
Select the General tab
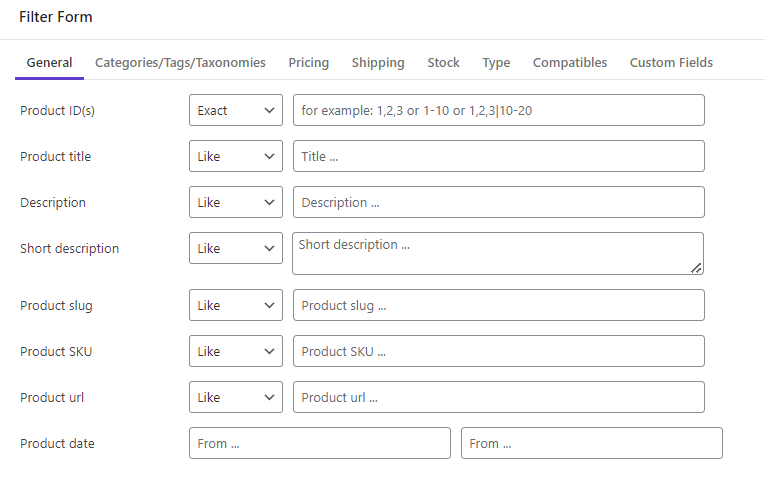(49, 63)
